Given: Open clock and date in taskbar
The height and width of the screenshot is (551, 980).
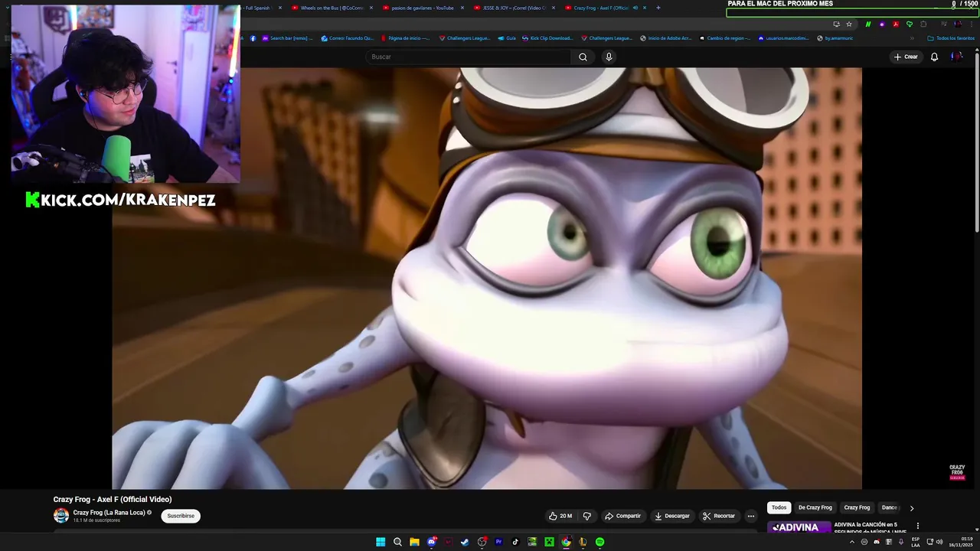Looking at the screenshot, I should coord(960,542).
